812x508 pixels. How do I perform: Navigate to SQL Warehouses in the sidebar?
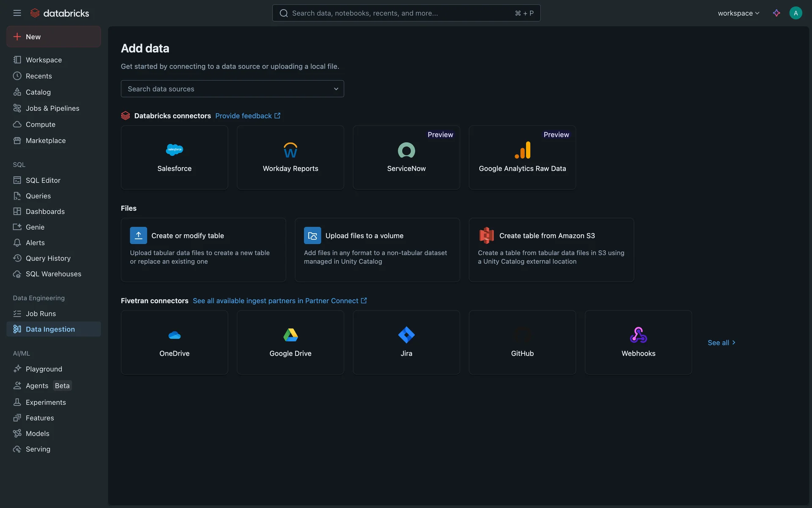(x=53, y=274)
